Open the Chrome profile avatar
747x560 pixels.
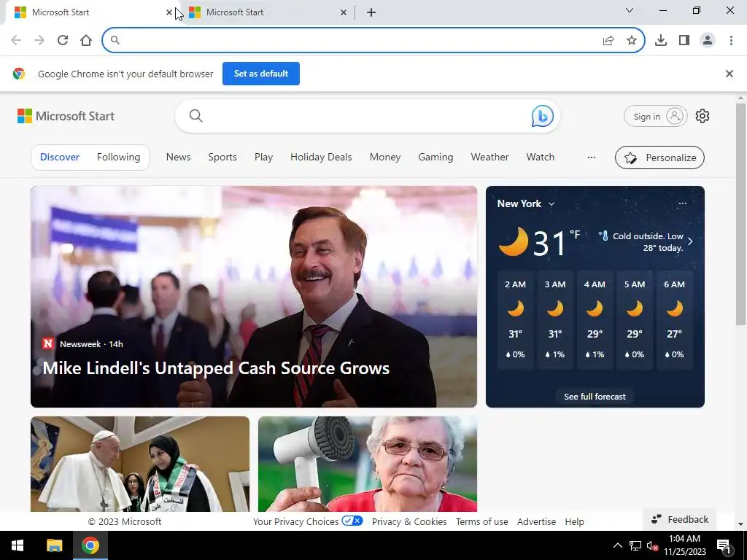pos(708,41)
